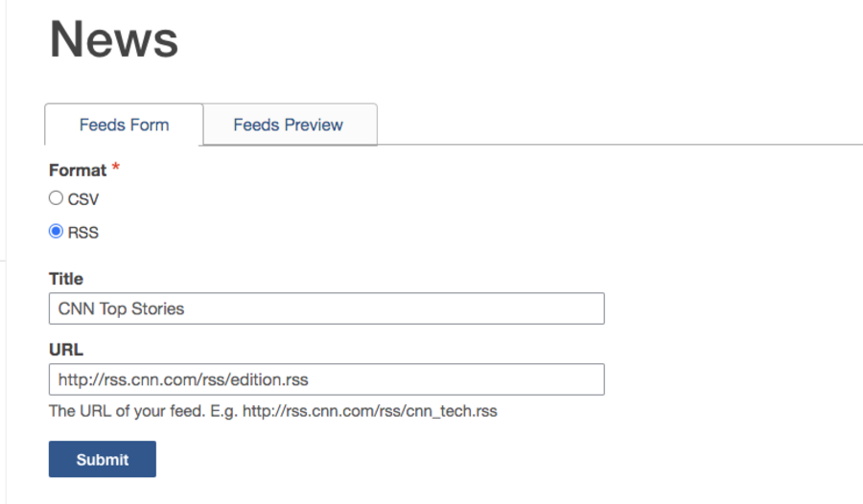
Task: Click the word "Stories" in Title field
Action: (155, 309)
